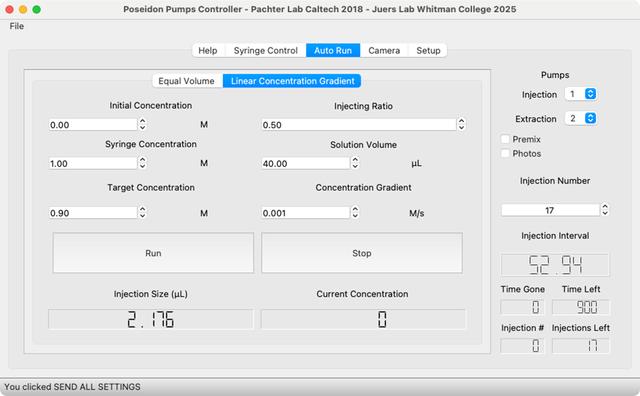Click the Injecting Ratio stepper arrows
The width and height of the screenshot is (640, 396).
[461, 124]
